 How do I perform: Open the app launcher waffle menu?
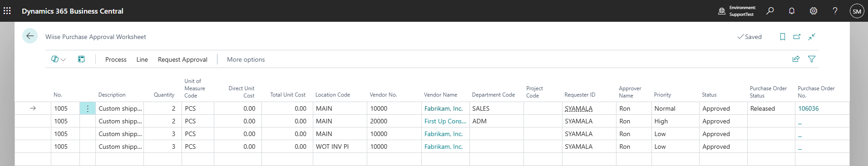[7, 11]
